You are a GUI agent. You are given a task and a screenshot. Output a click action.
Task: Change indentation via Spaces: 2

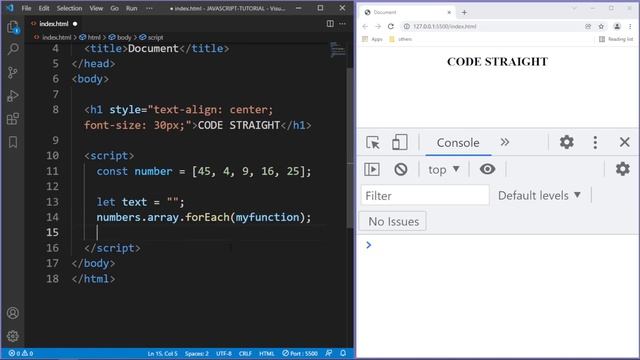196,353
